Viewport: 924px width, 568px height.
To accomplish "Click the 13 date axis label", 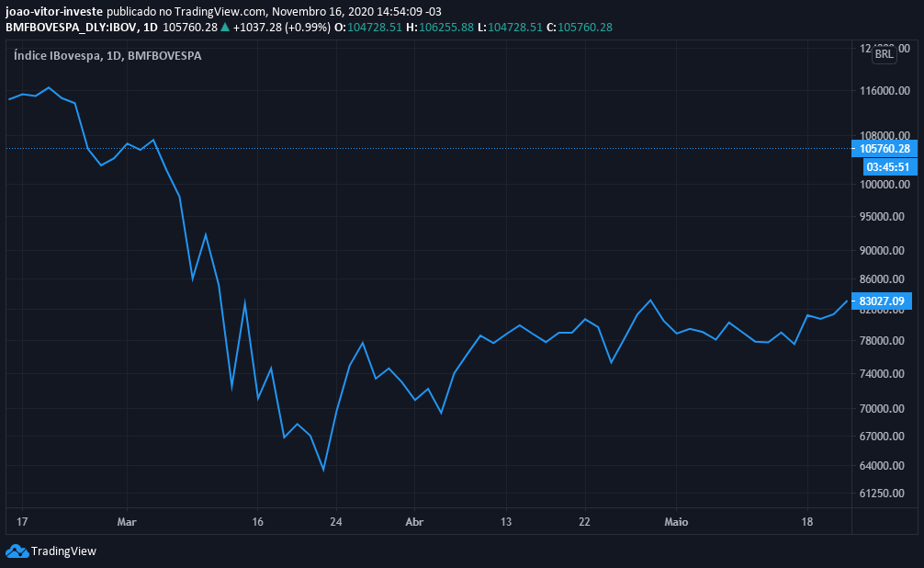I will pos(506,522).
